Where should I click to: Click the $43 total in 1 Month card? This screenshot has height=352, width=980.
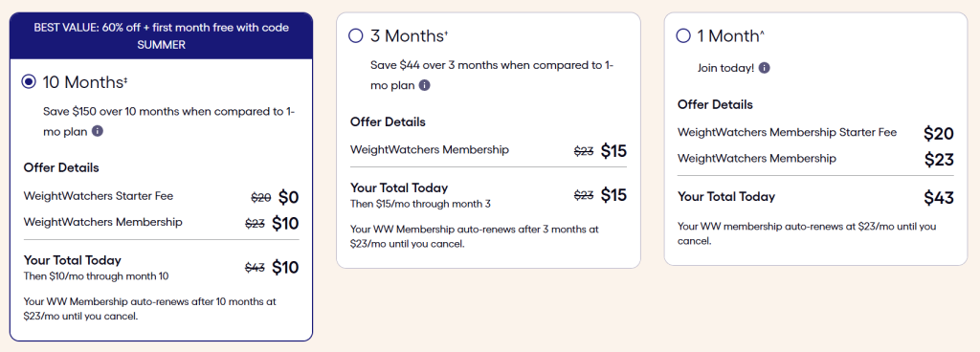[x=940, y=198]
